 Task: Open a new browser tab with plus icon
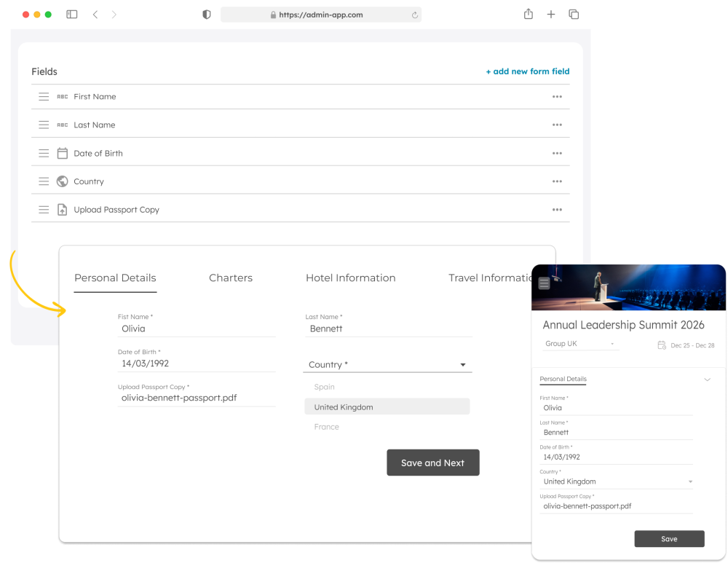pyautogui.click(x=551, y=15)
